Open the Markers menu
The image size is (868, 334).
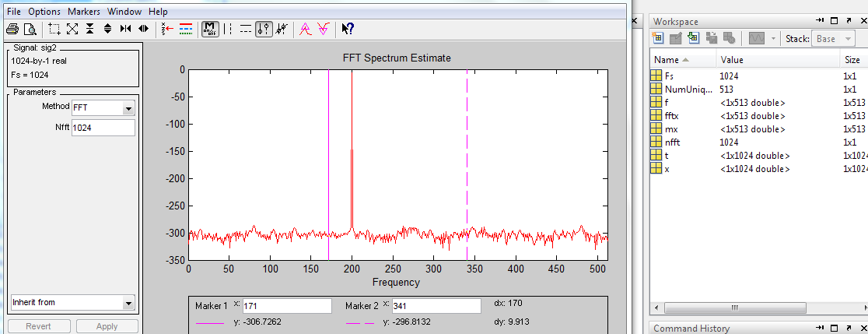(84, 11)
